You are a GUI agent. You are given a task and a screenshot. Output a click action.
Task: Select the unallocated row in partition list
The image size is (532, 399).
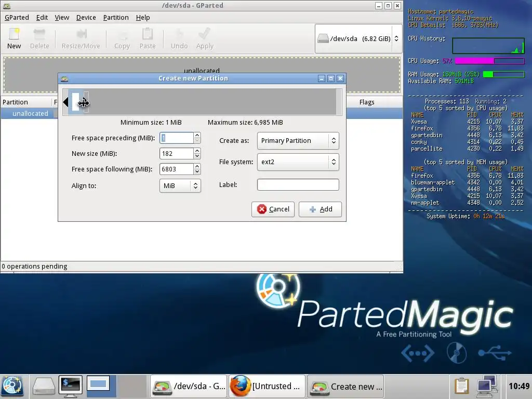tap(202, 113)
